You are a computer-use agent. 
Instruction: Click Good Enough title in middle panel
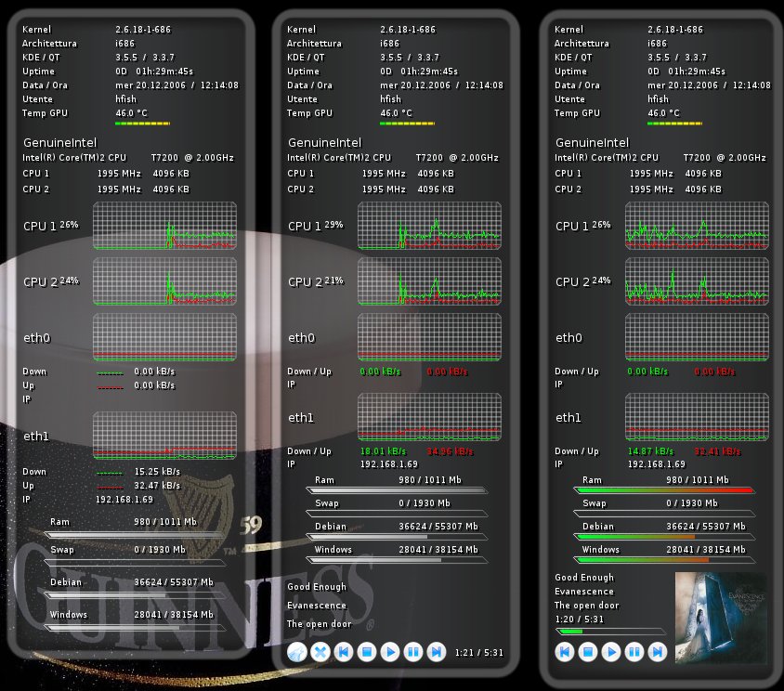(x=317, y=586)
